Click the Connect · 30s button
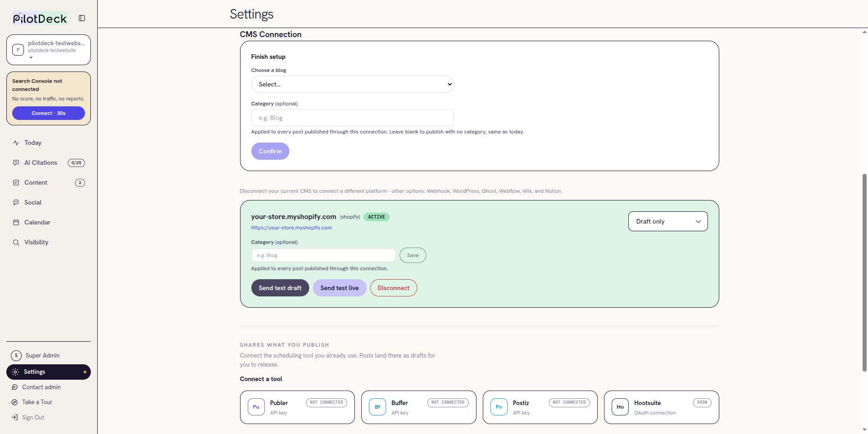 [48, 113]
